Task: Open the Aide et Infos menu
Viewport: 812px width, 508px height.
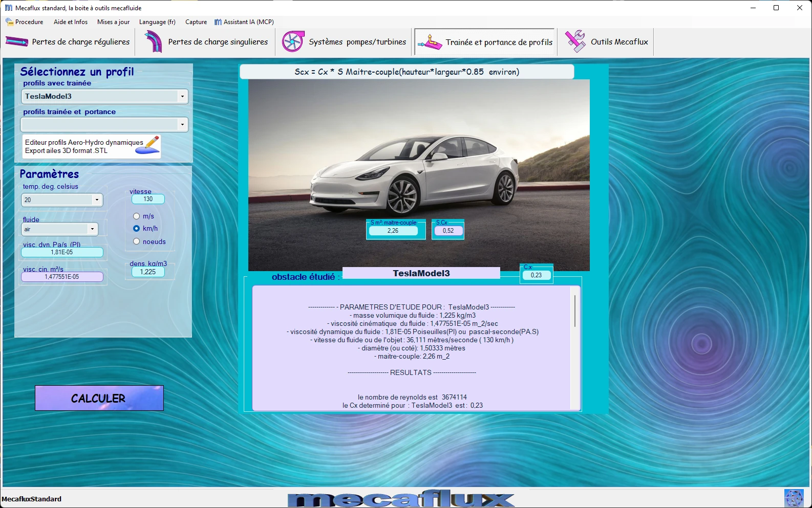Action: [71, 22]
